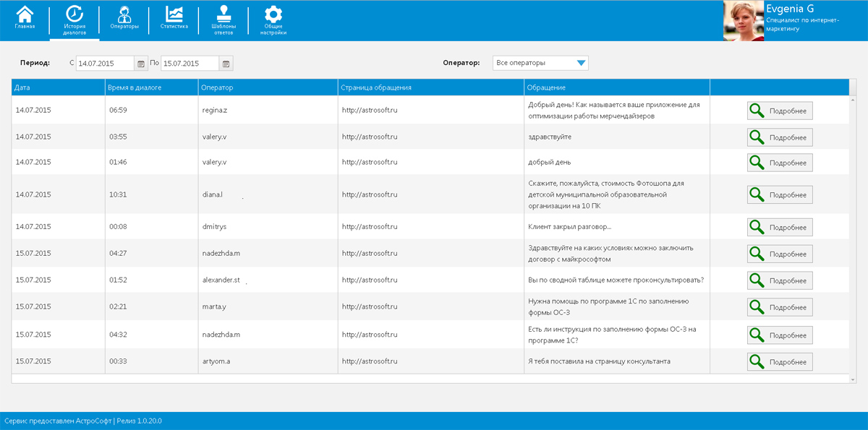Click the start date field 14.07.2015
This screenshot has height=430, width=868.
[x=105, y=64]
